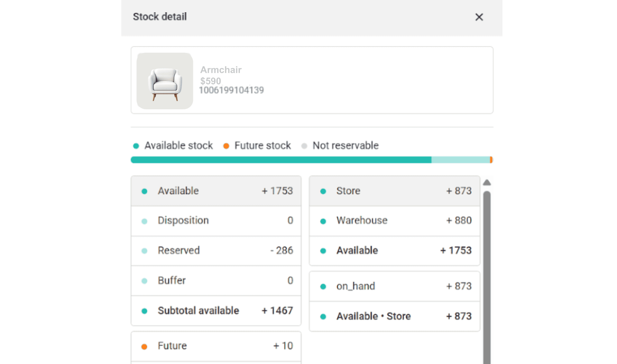The height and width of the screenshot is (364, 617).
Task: Click the teal Available stock legend dot
Action: tap(136, 146)
